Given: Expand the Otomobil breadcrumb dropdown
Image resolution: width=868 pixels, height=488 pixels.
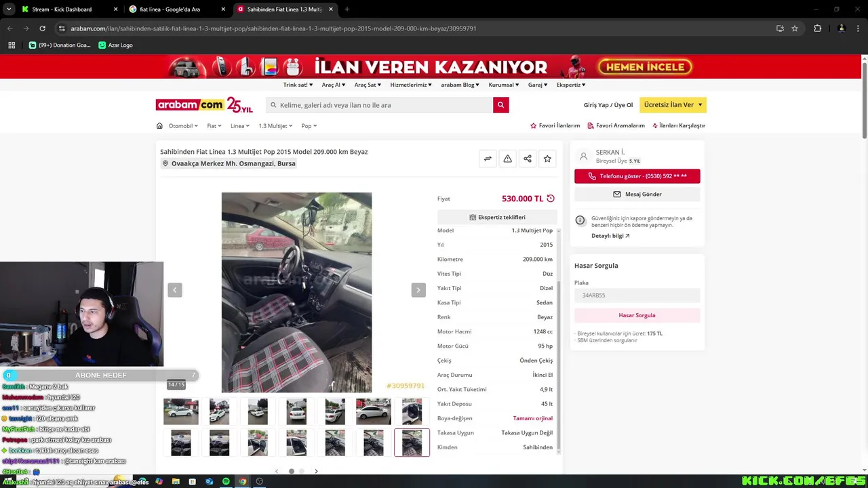Looking at the screenshot, I should (x=183, y=125).
